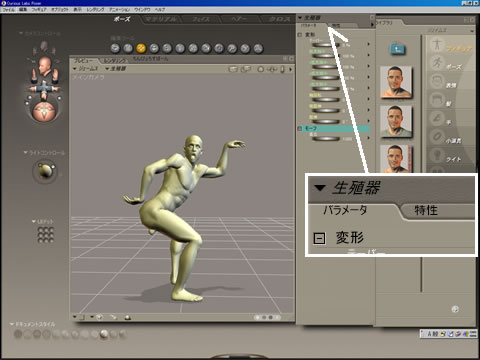Click the library up-folder blue icon

(397, 50)
